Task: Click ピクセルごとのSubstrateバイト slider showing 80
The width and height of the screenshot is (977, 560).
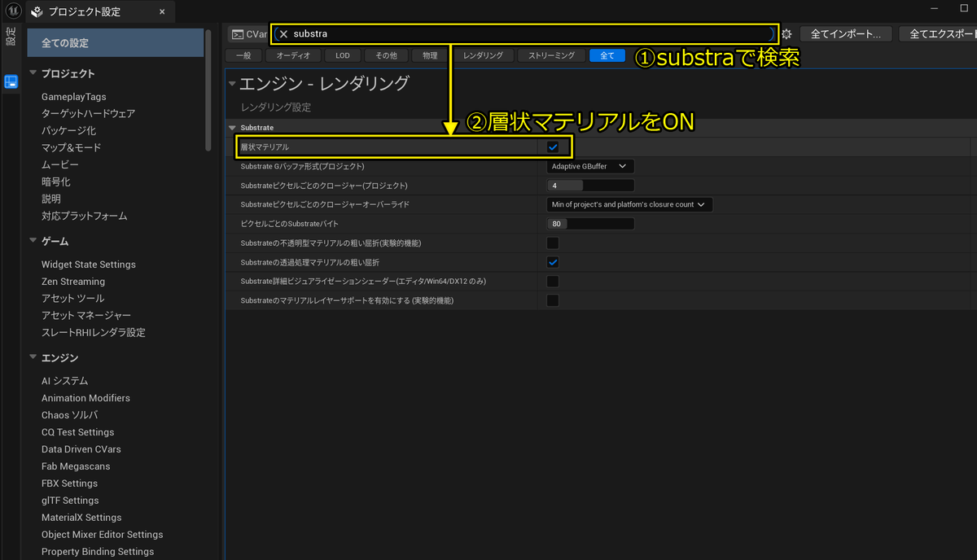Action: pos(590,224)
